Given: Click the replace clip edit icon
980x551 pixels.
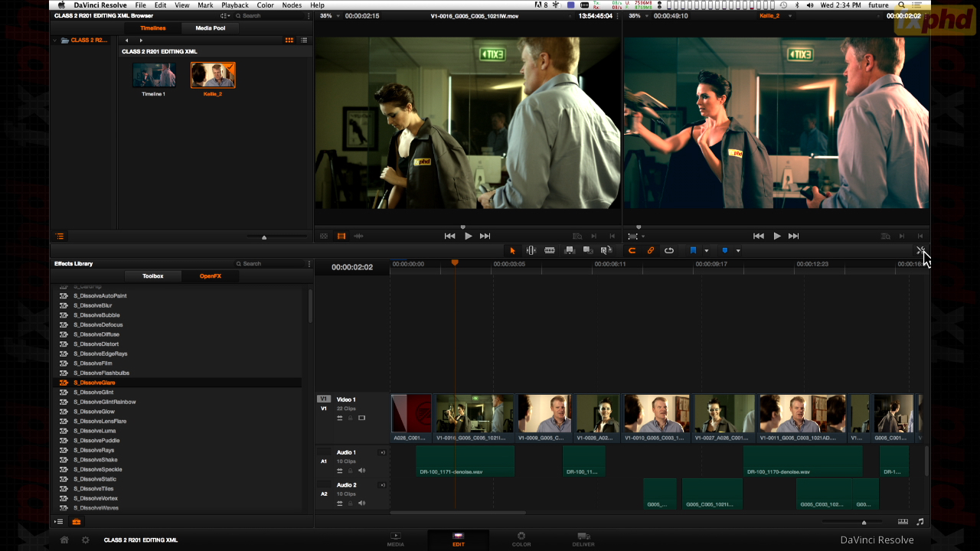Looking at the screenshot, I should 606,250.
